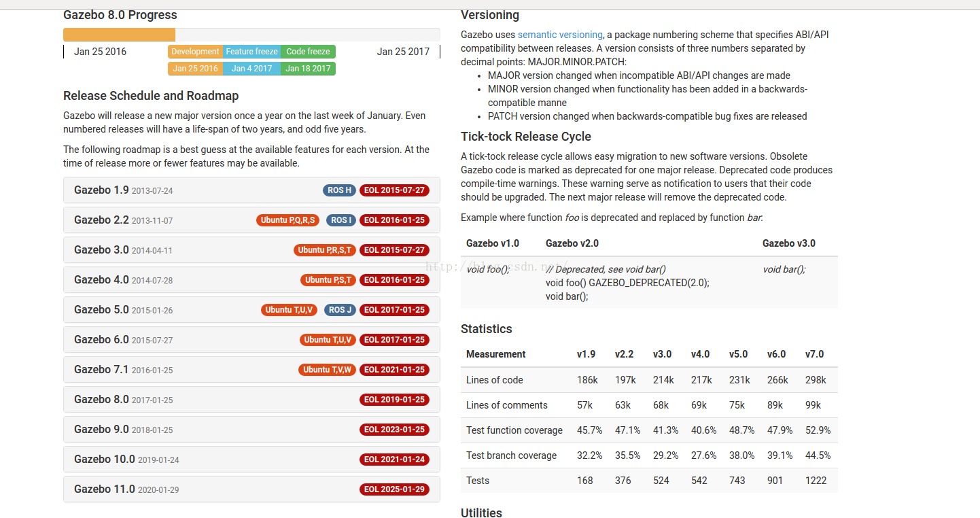Click EOL 2016-01-25 badge on Gazebo 4.0
This screenshot has width=980, height=518.
(x=395, y=280)
